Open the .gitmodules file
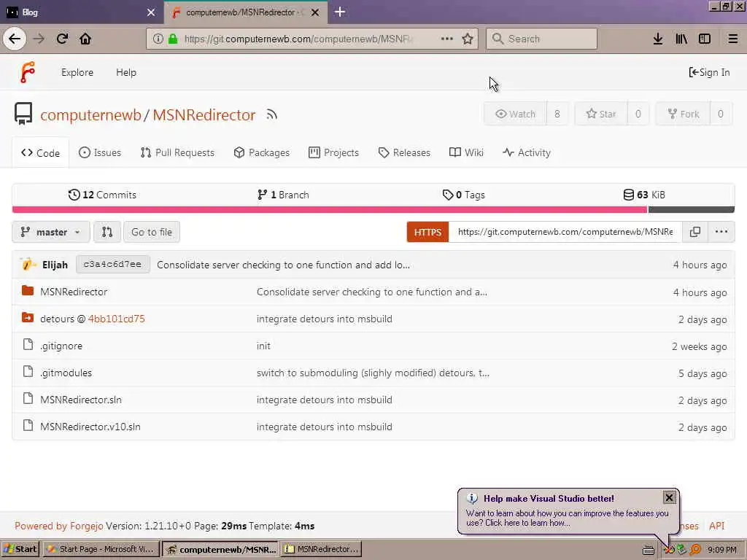The image size is (747, 560). (66, 373)
